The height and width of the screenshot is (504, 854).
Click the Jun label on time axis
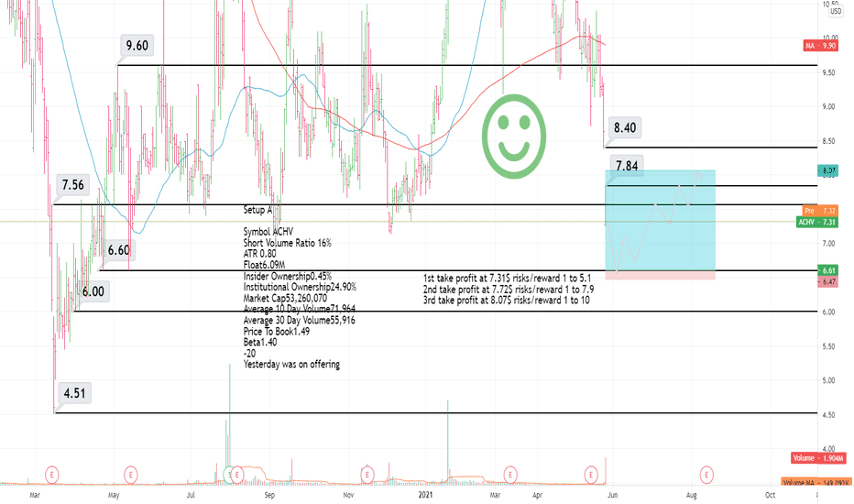pyautogui.click(x=612, y=495)
